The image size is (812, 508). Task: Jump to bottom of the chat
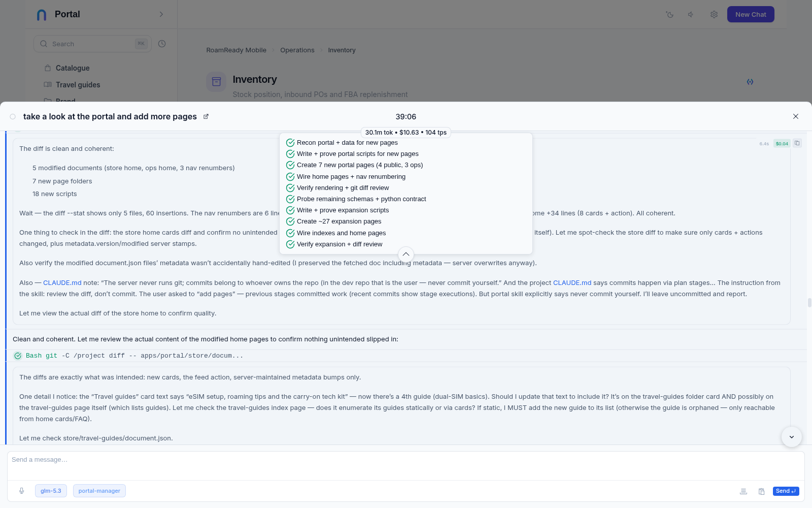coord(792,437)
